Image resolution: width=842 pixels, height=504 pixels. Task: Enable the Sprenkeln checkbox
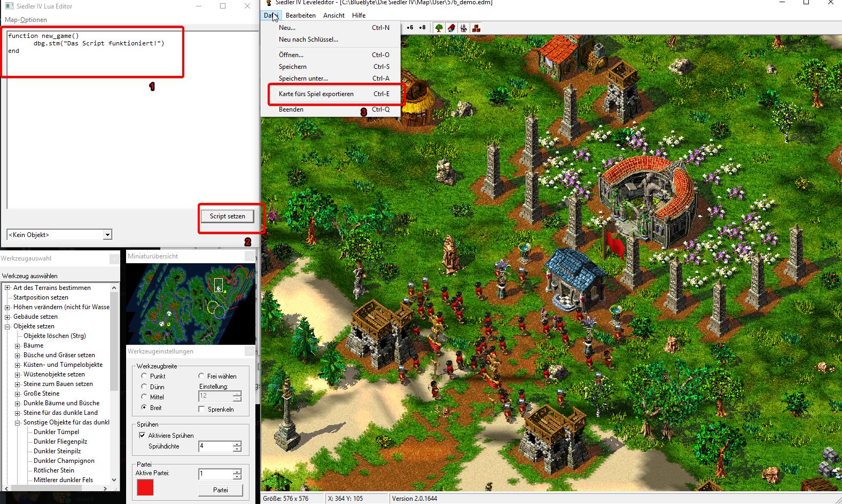201,409
